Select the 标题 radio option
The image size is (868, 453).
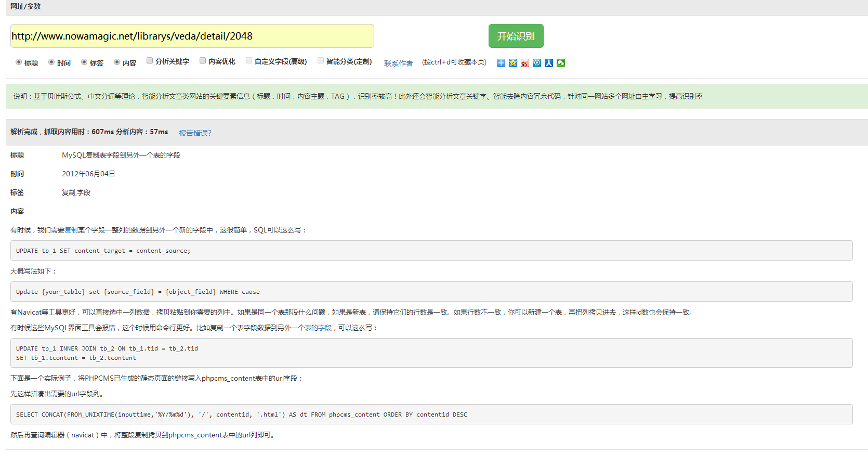click(x=19, y=62)
